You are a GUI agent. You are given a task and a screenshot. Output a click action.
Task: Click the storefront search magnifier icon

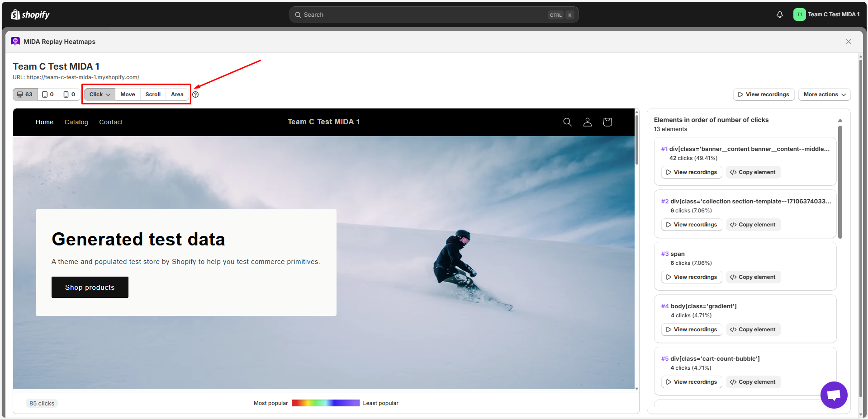coord(567,122)
